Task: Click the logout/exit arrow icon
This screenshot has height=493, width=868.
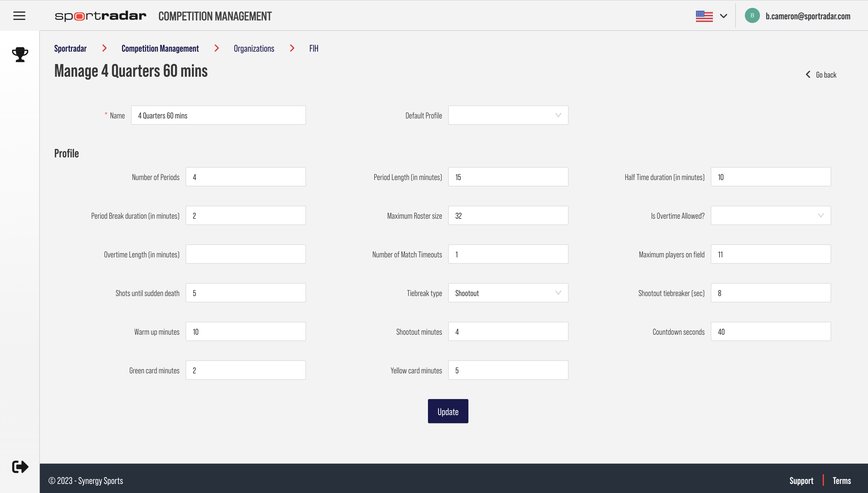Action: tap(20, 467)
